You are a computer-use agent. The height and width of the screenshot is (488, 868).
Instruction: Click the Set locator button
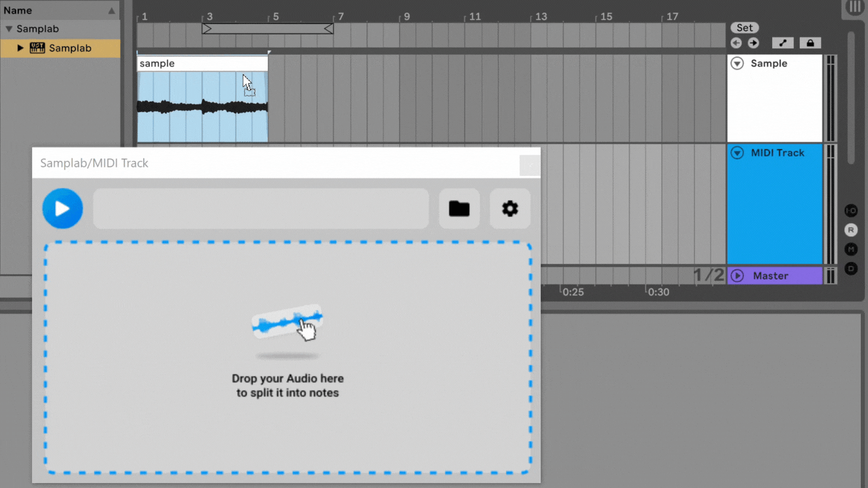[x=744, y=28]
